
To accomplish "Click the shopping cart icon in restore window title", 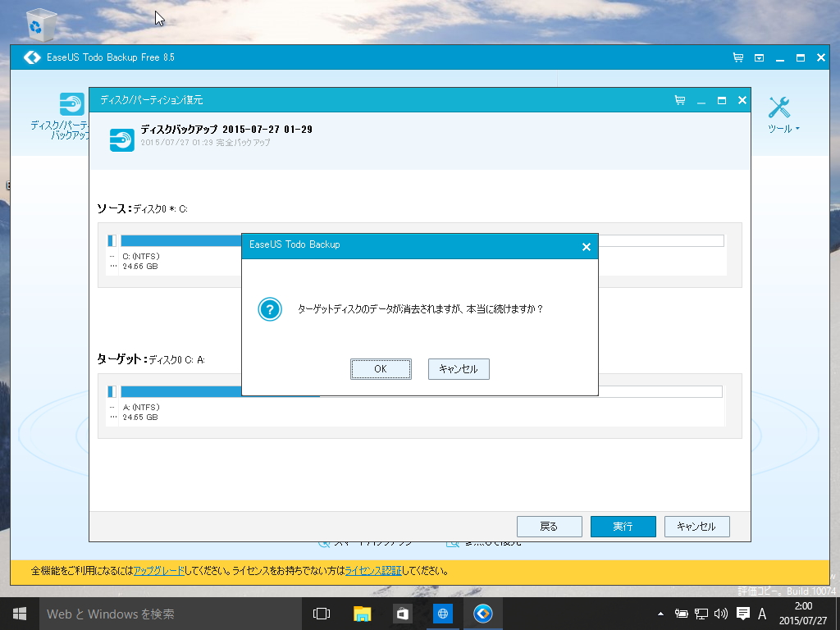I will (680, 100).
